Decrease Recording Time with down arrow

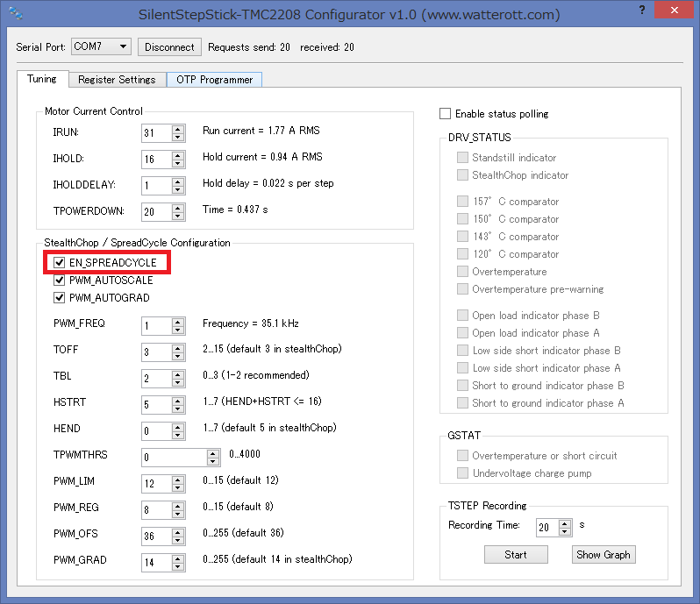(565, 532)
